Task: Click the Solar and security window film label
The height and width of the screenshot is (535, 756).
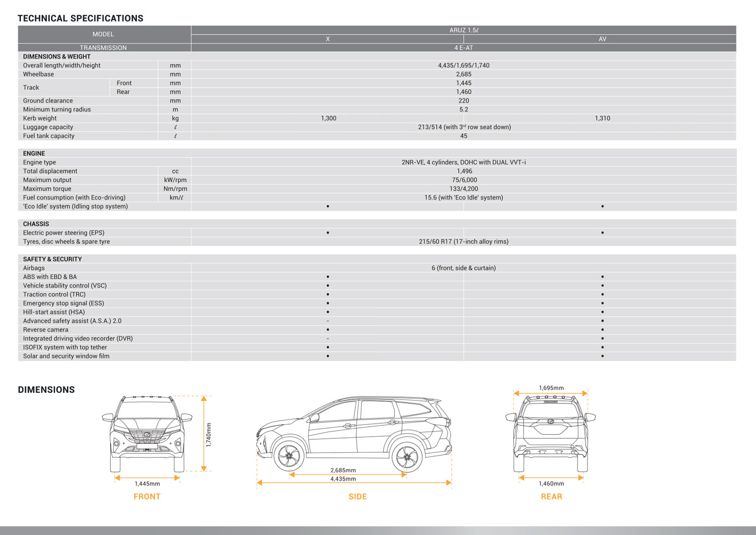Action: 66,356
